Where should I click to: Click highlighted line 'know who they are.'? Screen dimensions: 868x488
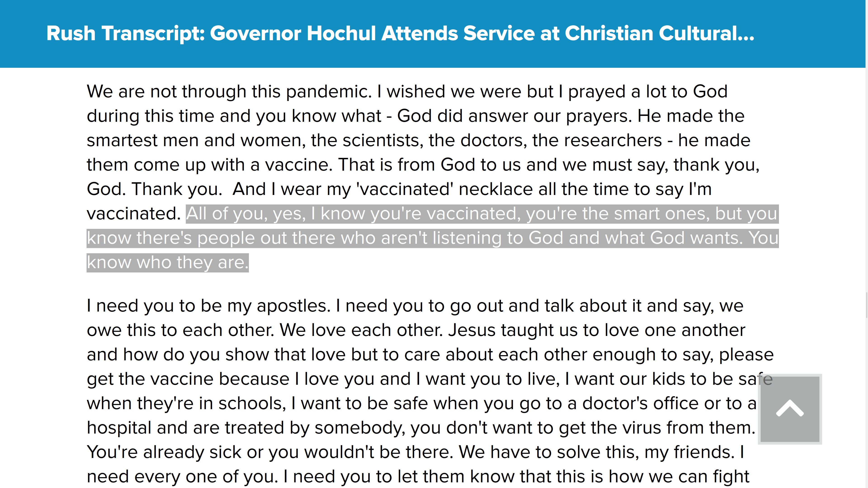tap(167, 262)
